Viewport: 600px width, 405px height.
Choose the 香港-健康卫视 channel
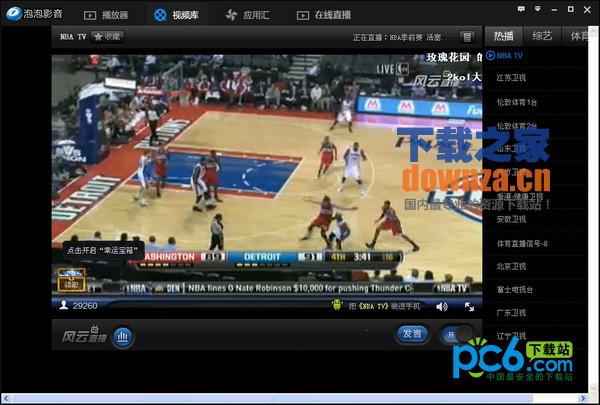point(520,196)
